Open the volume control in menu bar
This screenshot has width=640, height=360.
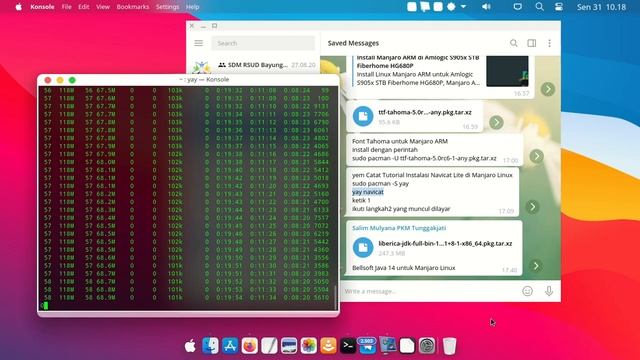pos(486,7)
